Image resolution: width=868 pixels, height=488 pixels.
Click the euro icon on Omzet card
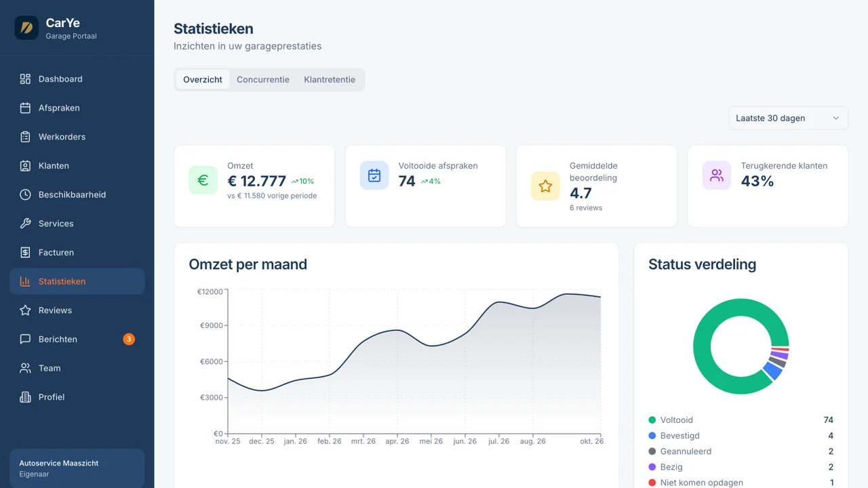203,180
